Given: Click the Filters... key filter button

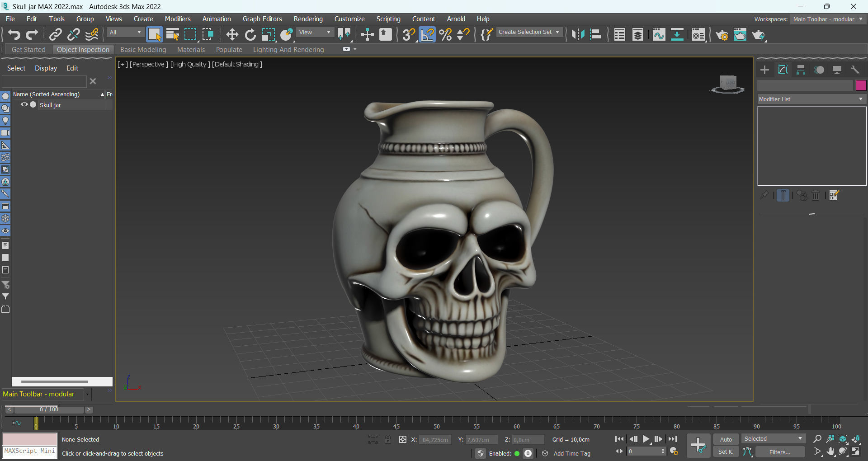Looking at the screenshot, I should click(780, 452).
